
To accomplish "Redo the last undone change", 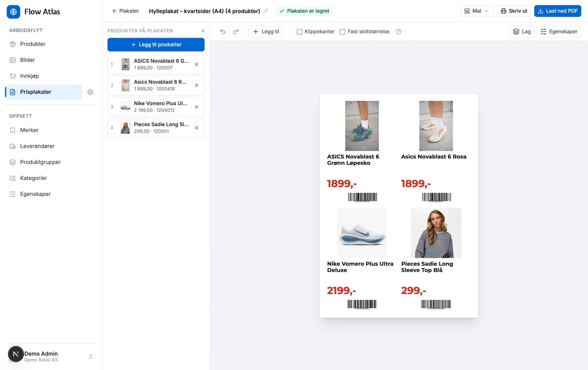I will point(236,32).
